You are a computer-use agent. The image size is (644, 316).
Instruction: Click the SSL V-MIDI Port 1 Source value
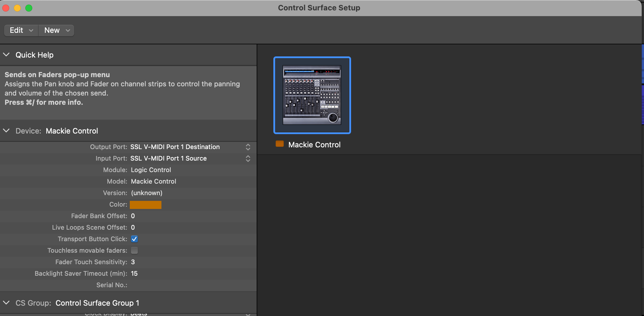click(x=168, y=159)
